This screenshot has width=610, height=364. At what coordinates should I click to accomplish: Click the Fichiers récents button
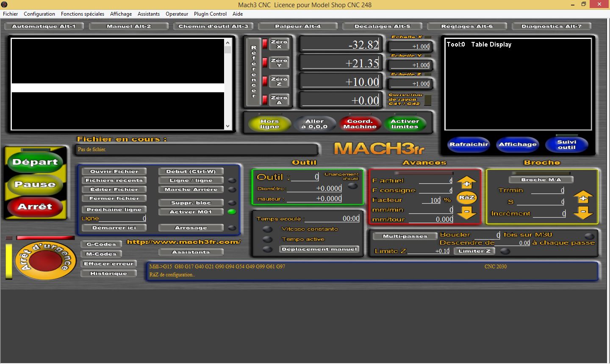114,180
